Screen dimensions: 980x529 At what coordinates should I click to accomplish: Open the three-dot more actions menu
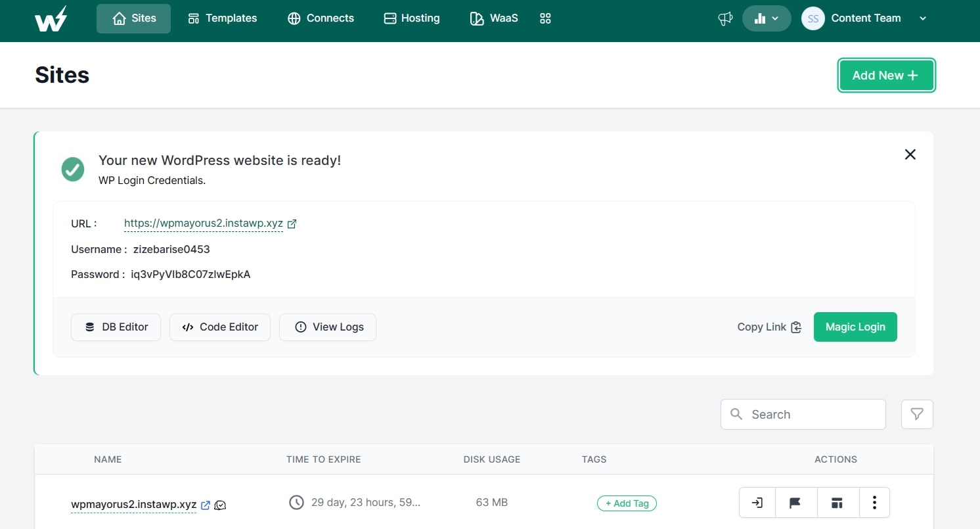pyautogui.click(x=874, y=503)
